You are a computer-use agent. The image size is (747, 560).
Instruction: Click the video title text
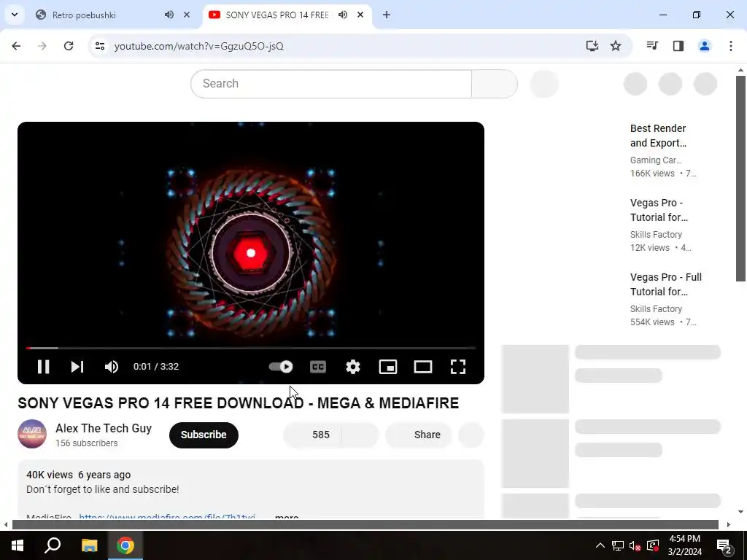point(239,402)
